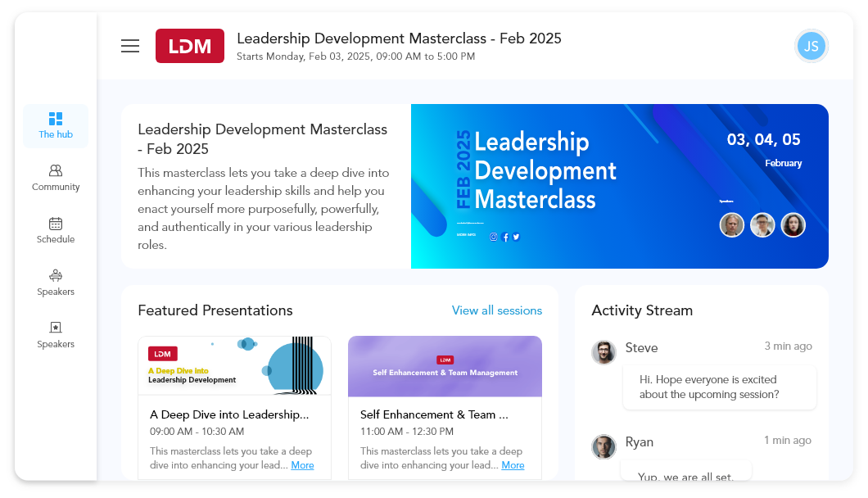Open Speakers with the podium icon

[56, 283]
